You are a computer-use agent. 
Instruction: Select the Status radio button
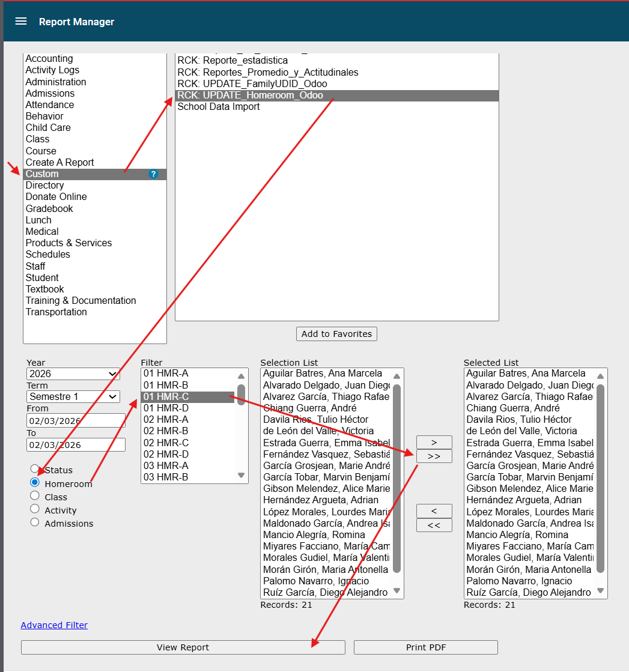point(35,469)
